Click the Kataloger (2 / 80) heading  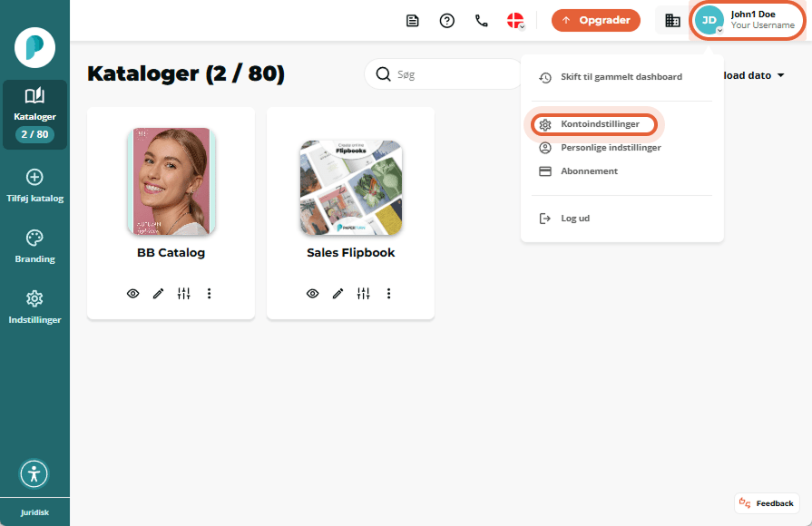coord(186,73)
